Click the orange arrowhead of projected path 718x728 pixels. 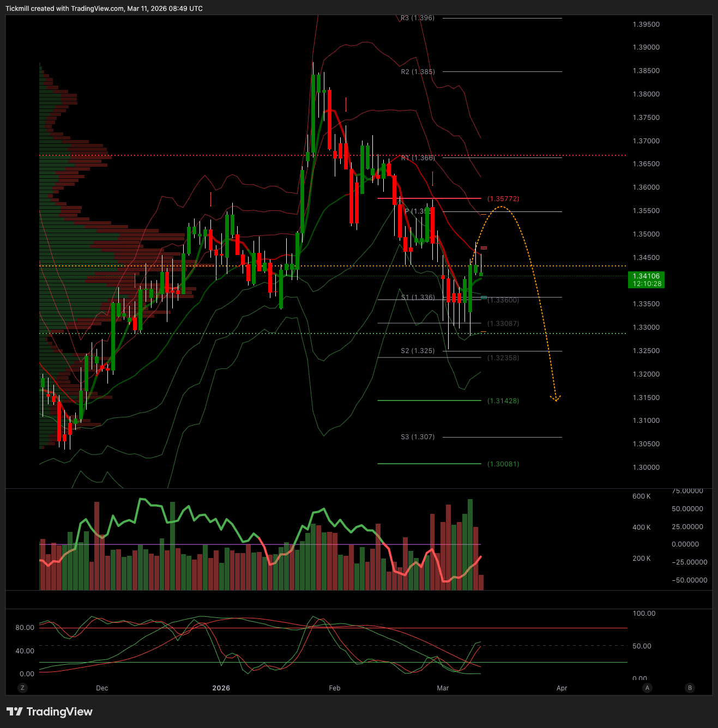coord(556,399)
